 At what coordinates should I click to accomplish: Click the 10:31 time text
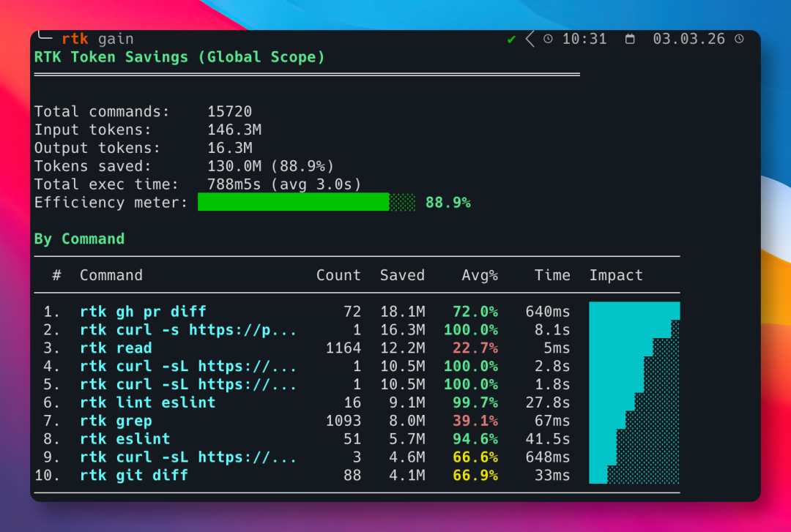584,40
